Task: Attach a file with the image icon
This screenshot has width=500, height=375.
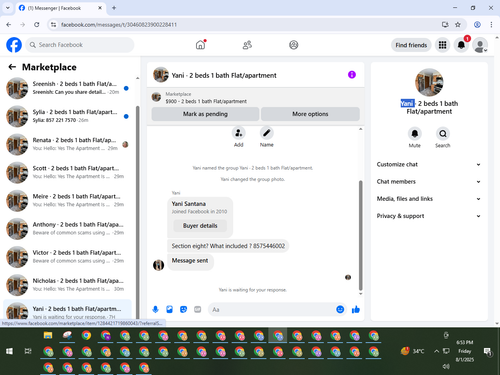Action: [169, 309]
